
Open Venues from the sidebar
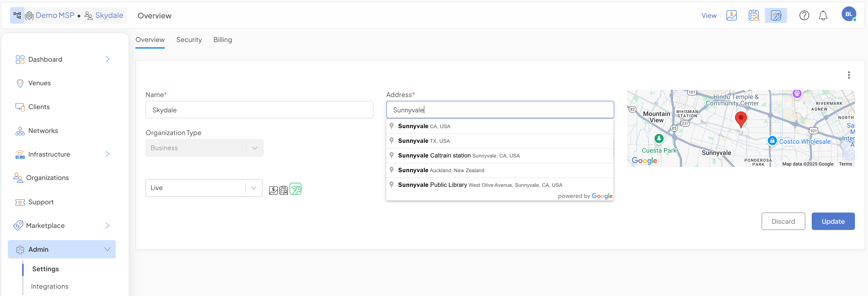click(39, 83)
